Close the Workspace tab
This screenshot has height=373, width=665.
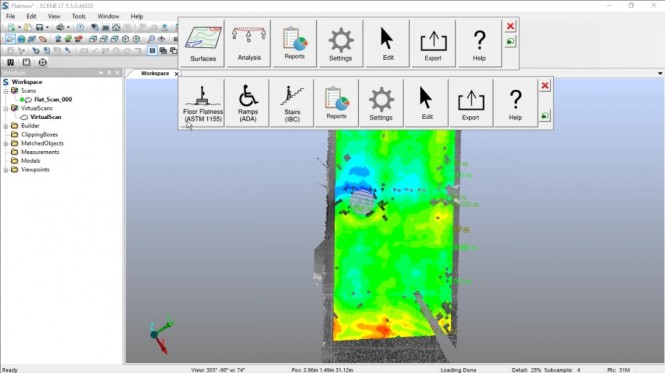click(176, 74)
